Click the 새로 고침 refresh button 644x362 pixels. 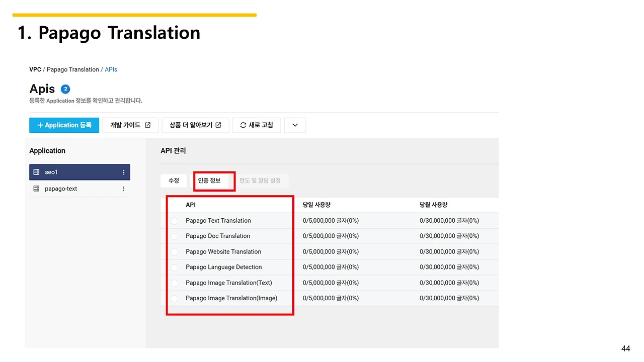click(x=257, y=125)
